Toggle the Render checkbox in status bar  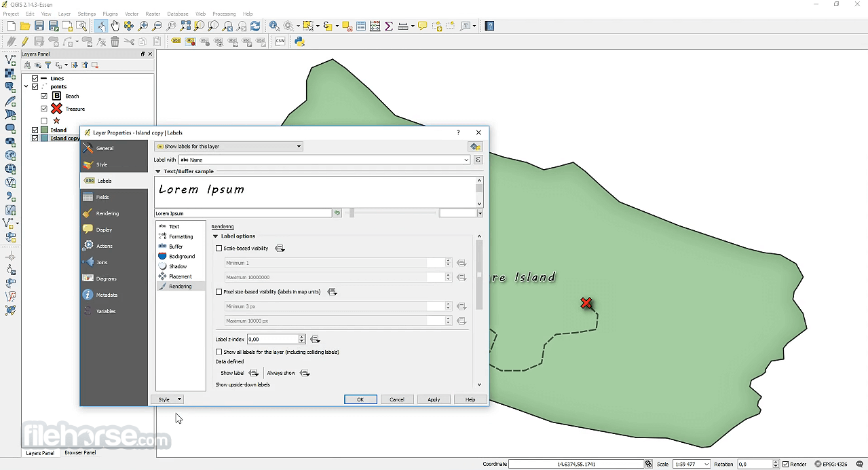[786, 465]
